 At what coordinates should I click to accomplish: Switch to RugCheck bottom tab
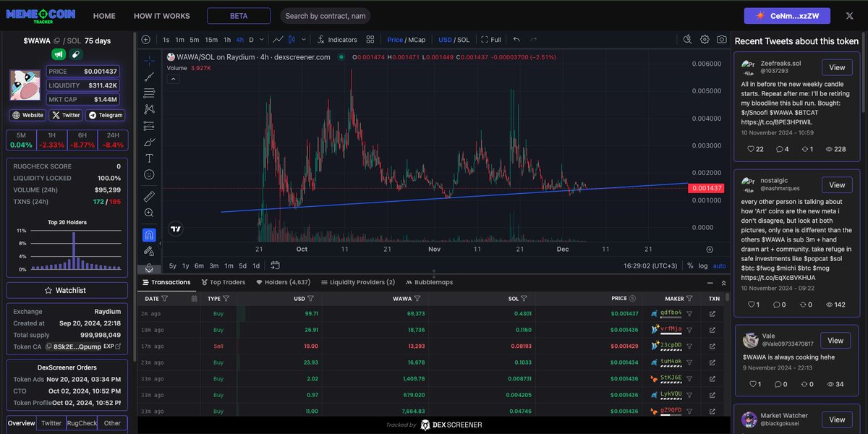pos(82,423)
